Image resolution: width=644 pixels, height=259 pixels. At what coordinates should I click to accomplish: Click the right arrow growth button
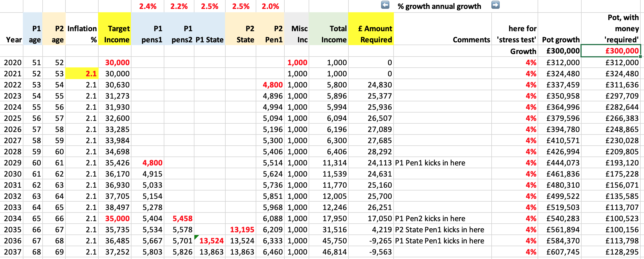click(495, 5)
